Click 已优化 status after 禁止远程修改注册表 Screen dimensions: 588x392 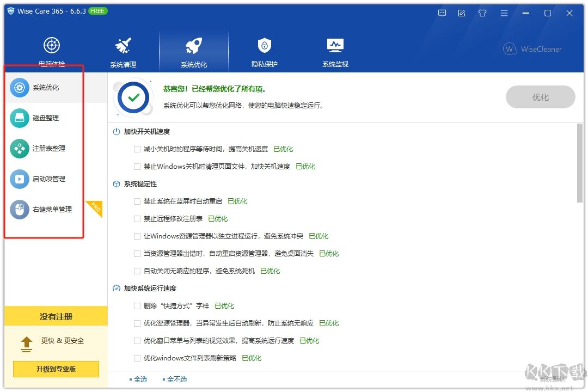point(218,219)
